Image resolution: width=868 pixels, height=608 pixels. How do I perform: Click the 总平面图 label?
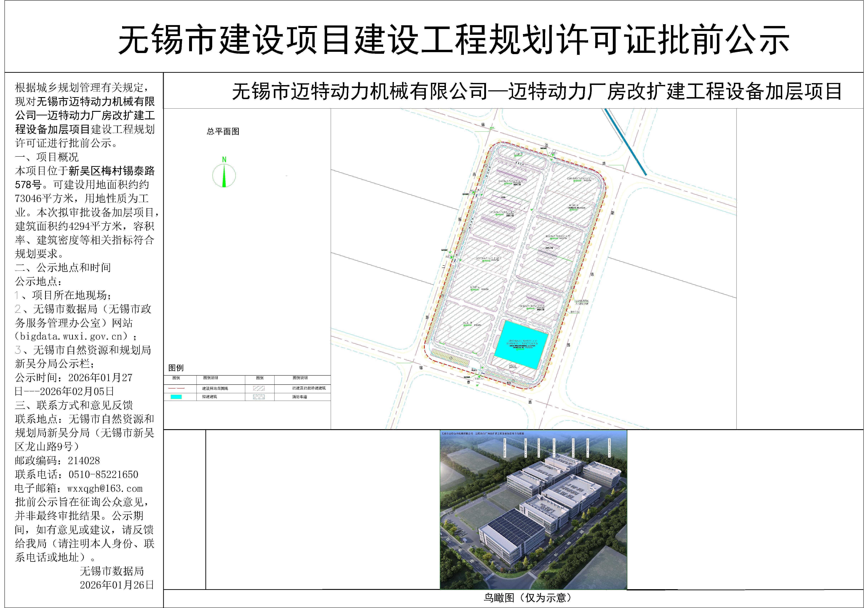[x=223, y=131]
